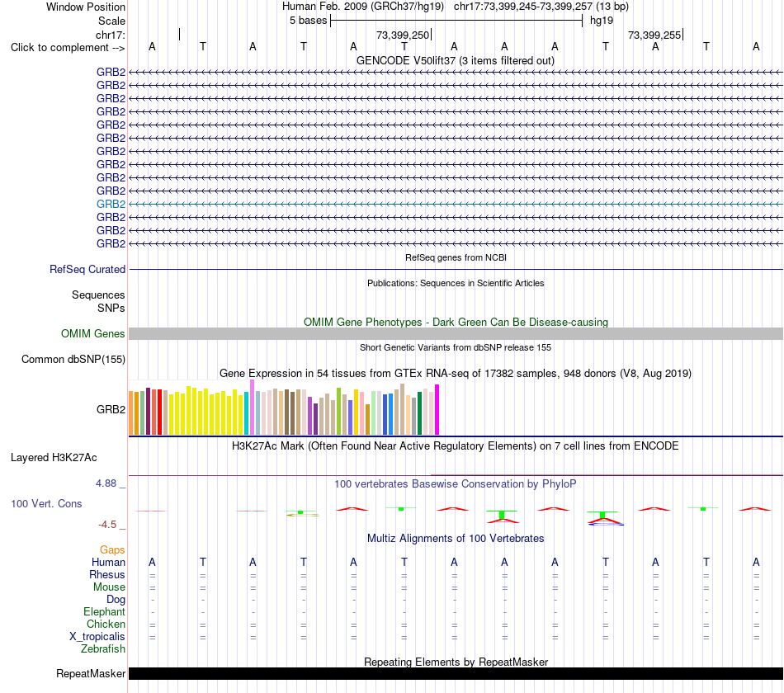Click the Human species label in Multiz
Screen dimensions: 784x693
(108, 562)
